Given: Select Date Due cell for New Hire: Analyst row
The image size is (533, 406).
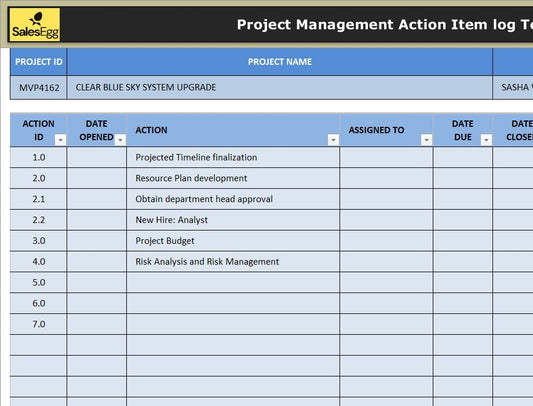Looking at the screenshot, I should point(463,220).
